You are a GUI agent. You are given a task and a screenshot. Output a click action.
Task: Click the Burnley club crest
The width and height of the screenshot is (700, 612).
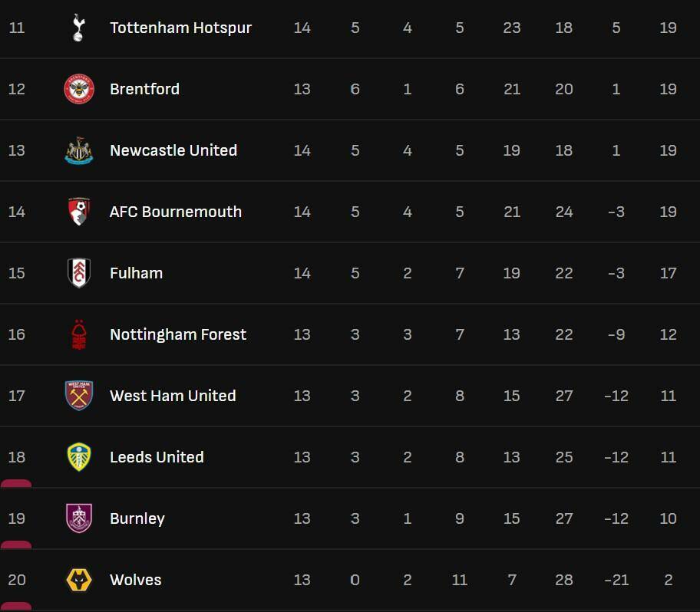(78, 518)
